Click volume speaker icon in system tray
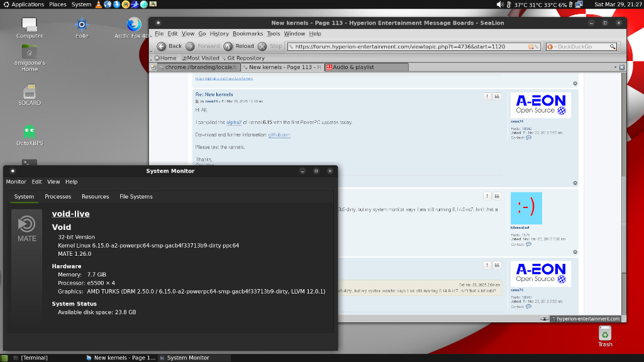 (499, 4)
